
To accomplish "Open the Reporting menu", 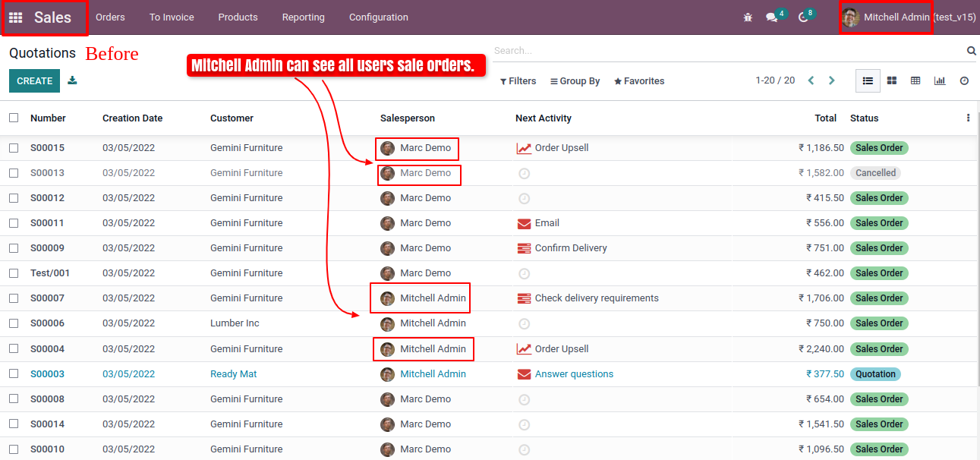I will (303, 17).
